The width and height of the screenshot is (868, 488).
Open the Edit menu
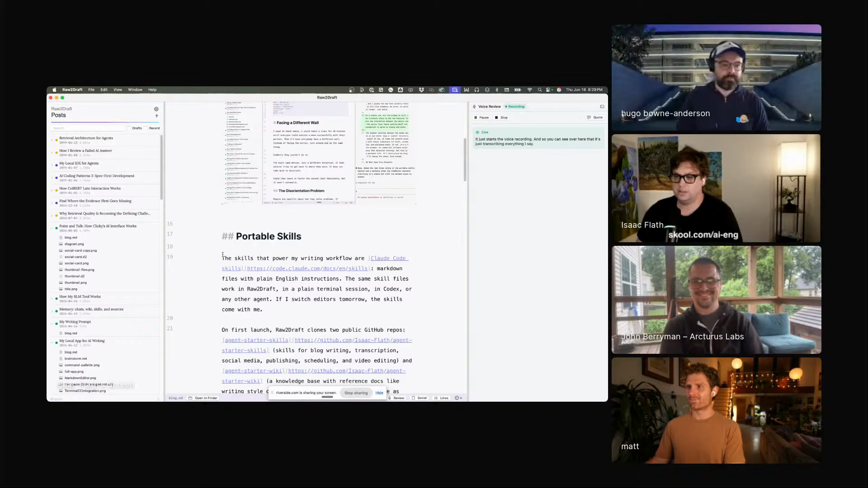coord(104,90)
